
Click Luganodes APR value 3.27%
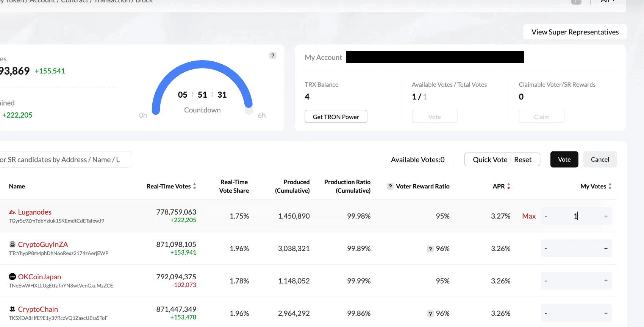pyautogui.click(x=501, y=216)
